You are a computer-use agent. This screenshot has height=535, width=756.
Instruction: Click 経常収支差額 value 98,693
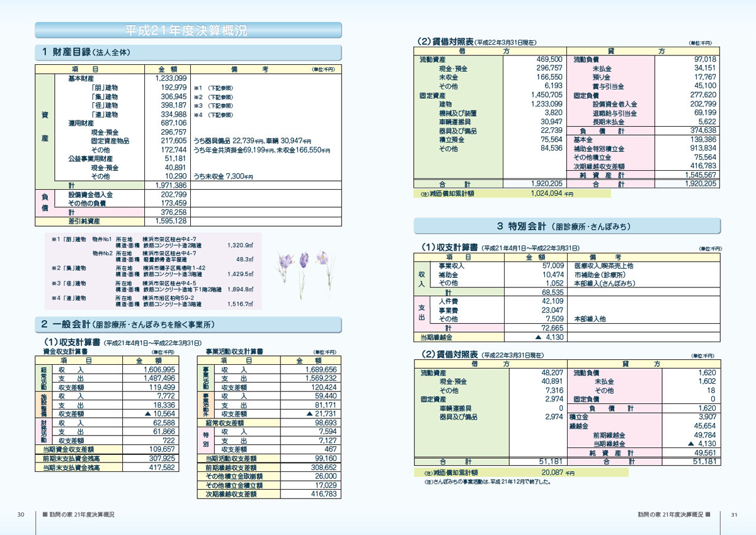coord(326,423)
